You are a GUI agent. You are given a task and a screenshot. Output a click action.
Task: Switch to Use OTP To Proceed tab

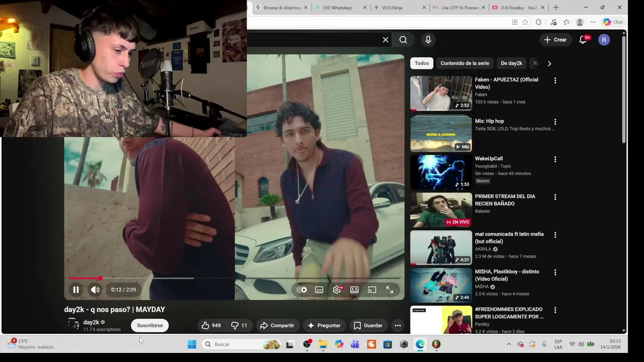[458, 8]
